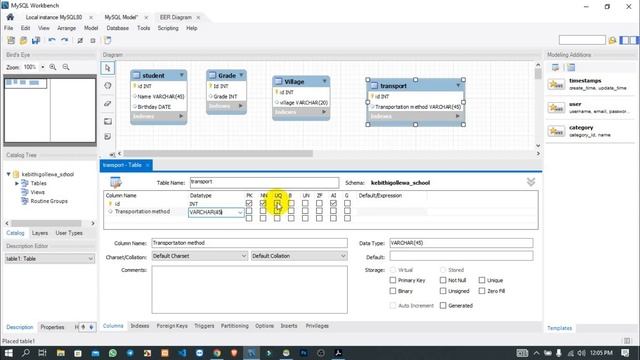Check the Not Null option
The height and width of the screenshot is (360, 640).
pos(443,280)
